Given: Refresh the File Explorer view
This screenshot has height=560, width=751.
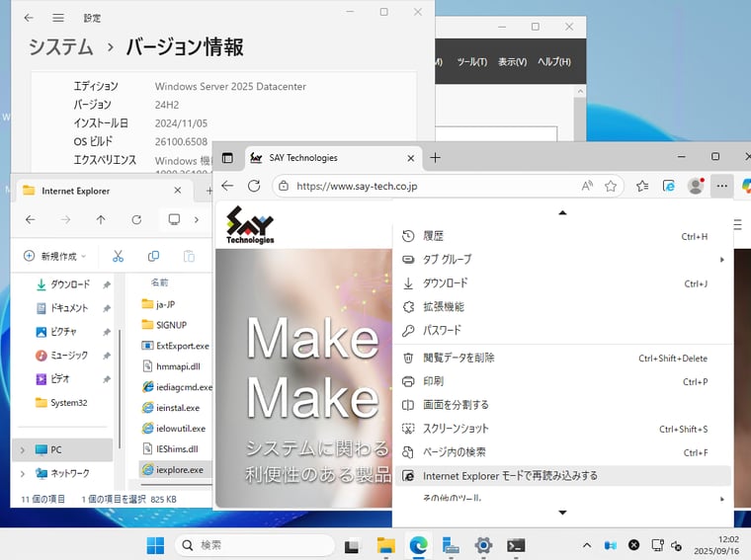Looking at the screenshot, I should pos(136,219).
